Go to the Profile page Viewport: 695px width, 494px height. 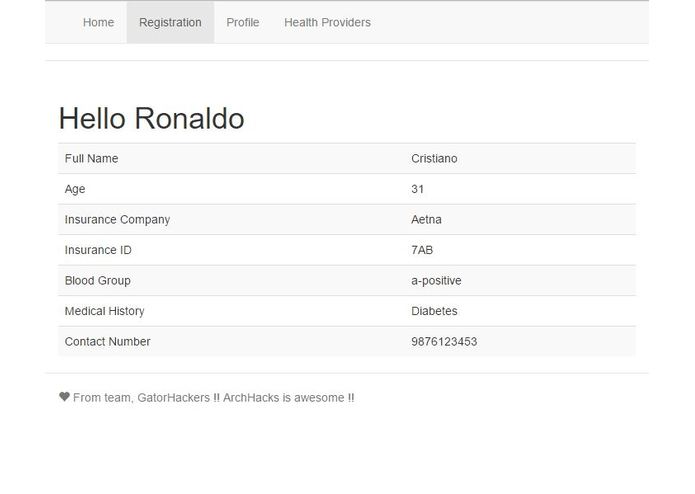242,22
